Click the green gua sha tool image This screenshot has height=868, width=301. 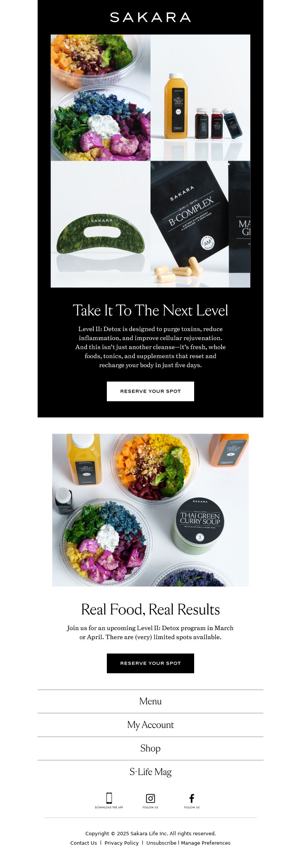(100, 224)
